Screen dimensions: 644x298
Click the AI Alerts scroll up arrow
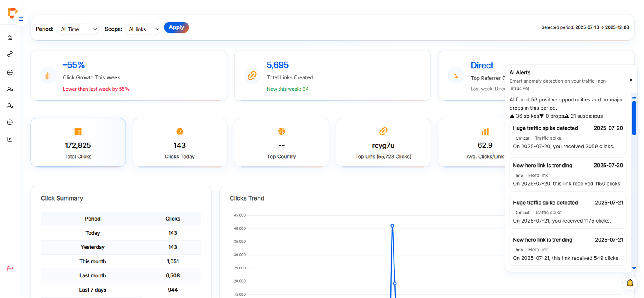(x=634, y=97)
